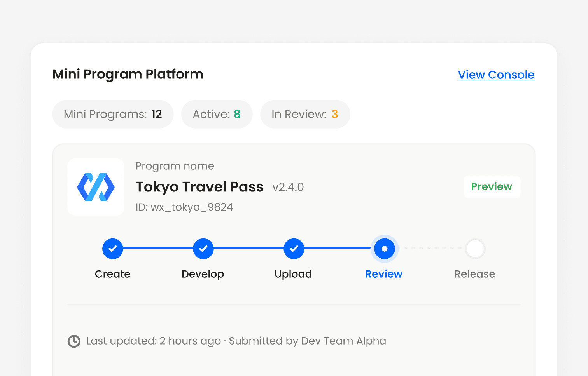The width and height of the screenshot is (588, 376).
Task: Click the blue Review step label
Action: pos(384,274)
